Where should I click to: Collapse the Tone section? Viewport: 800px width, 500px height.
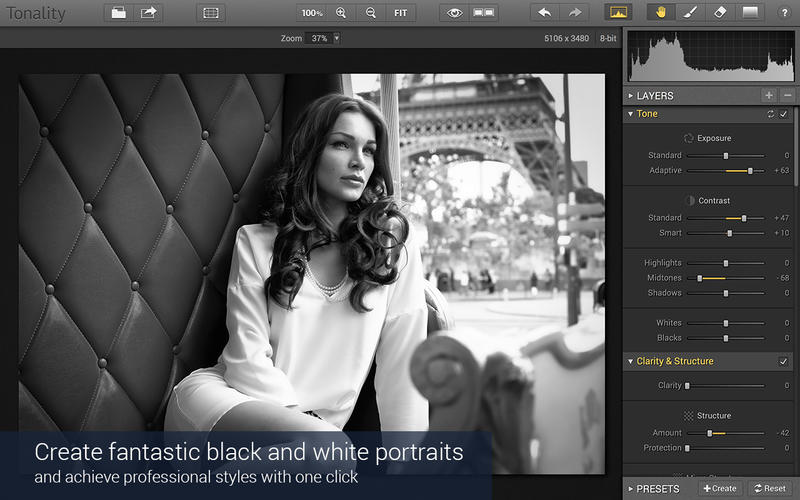click(x=631, y=114)
